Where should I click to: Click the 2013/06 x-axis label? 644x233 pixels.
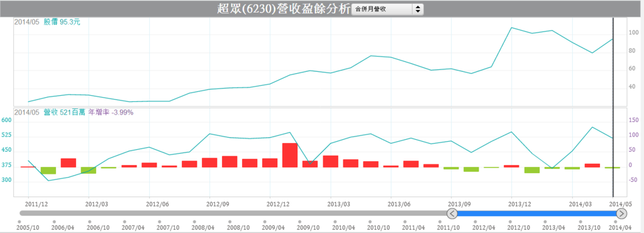point(399,204)
